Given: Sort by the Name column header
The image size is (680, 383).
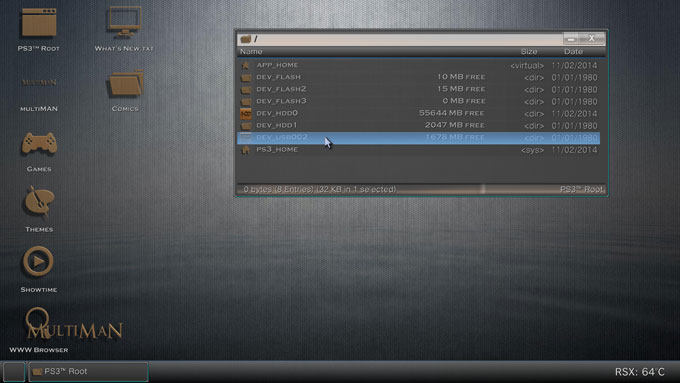Looking at the screenshot, I should point(251,52).
